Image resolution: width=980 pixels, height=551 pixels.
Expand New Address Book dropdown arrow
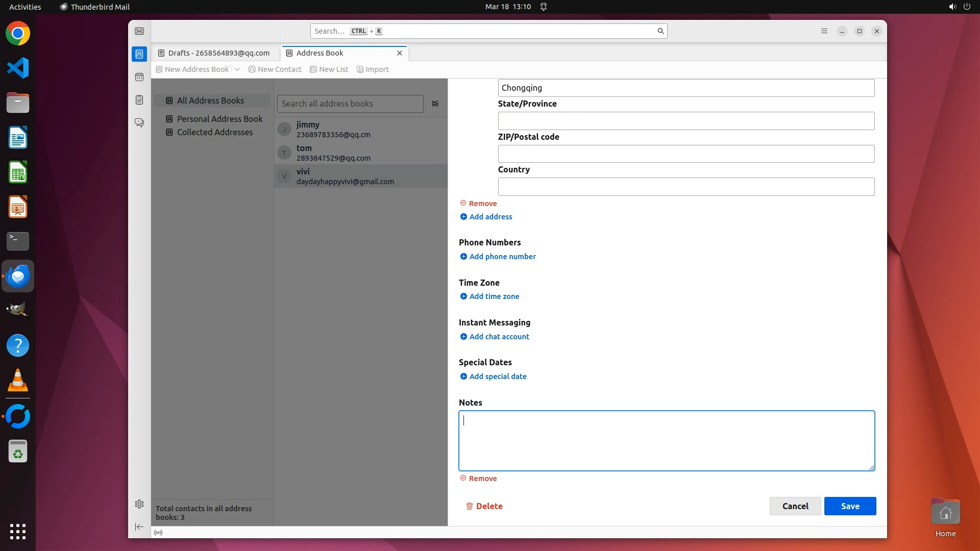point(237,69)
